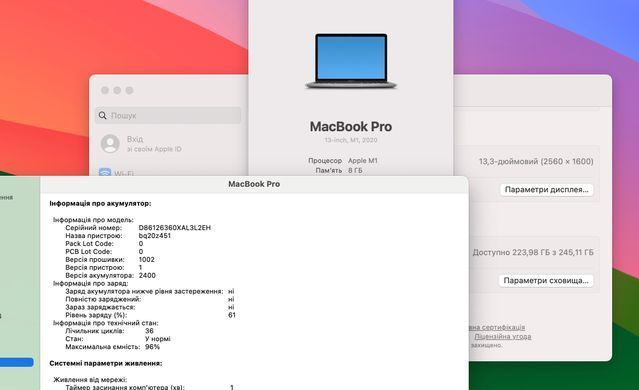Click the battery serial number value
Image resolution: width=639 pixels, height=390 pixels.
pyautogui.click(x=175, y=228)
